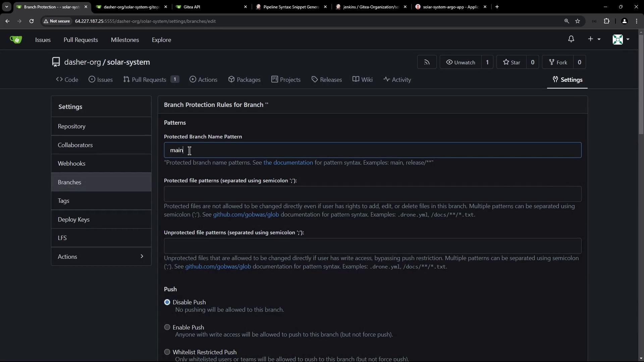Click the Star repository button
The width and height of the screenshot is (644, 362).
point(512,62)
